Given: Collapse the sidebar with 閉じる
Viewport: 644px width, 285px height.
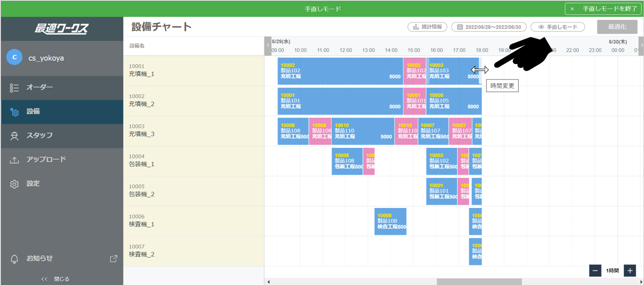Looking at the screenshot, I should click(x=55, y=279).
